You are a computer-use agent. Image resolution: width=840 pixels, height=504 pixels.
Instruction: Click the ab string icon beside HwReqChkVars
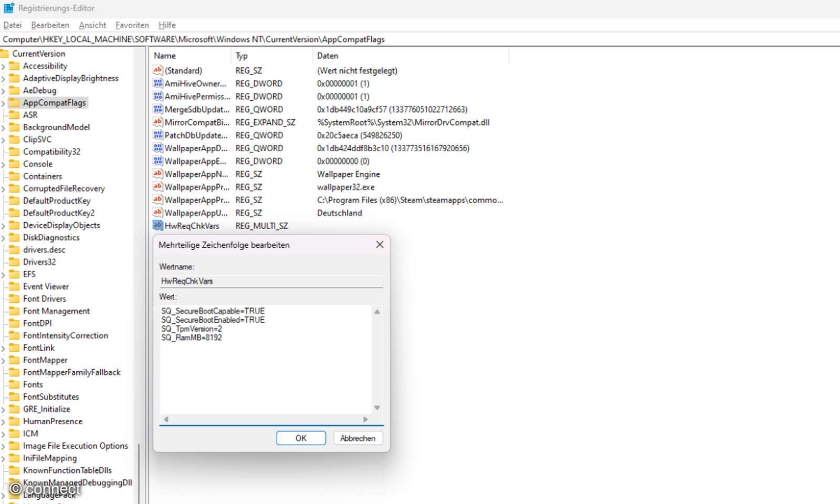click(157, 226)
